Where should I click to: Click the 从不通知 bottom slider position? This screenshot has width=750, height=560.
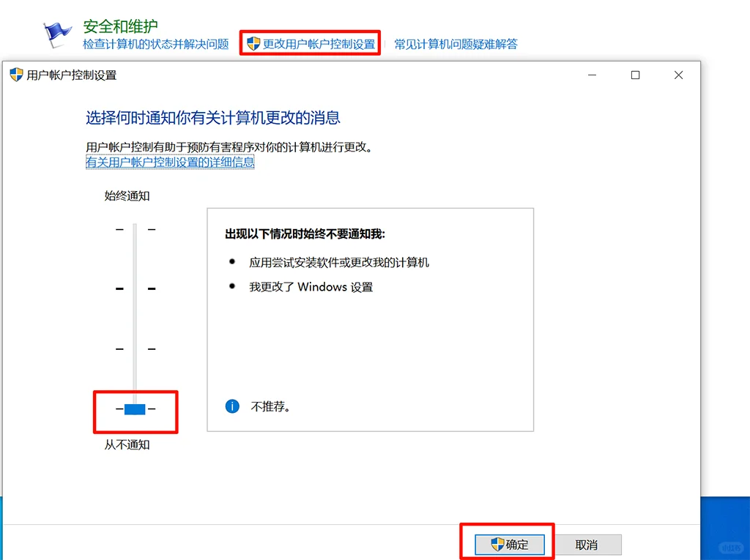coord(135,408)
